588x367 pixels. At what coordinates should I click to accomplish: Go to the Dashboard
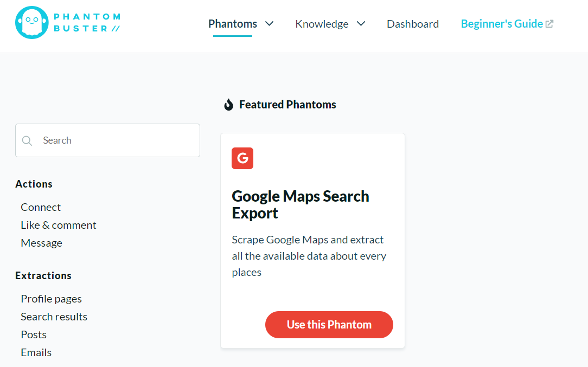point(413,24)
